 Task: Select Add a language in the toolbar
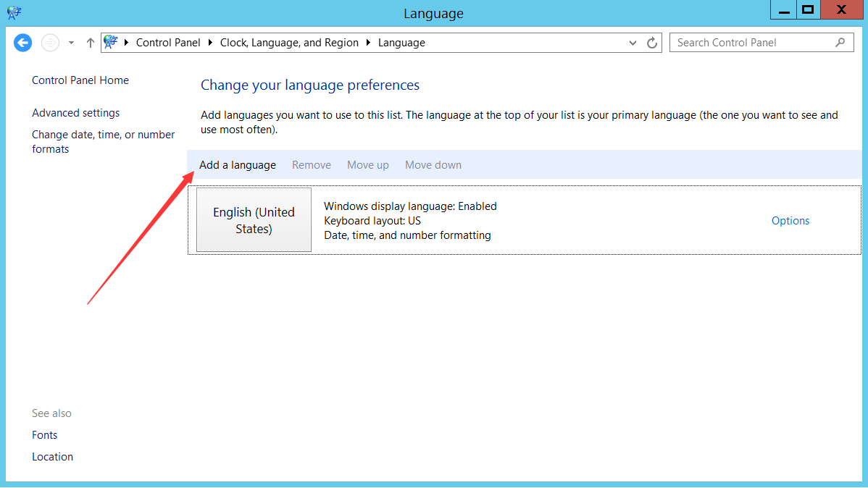tap(238, 165)
